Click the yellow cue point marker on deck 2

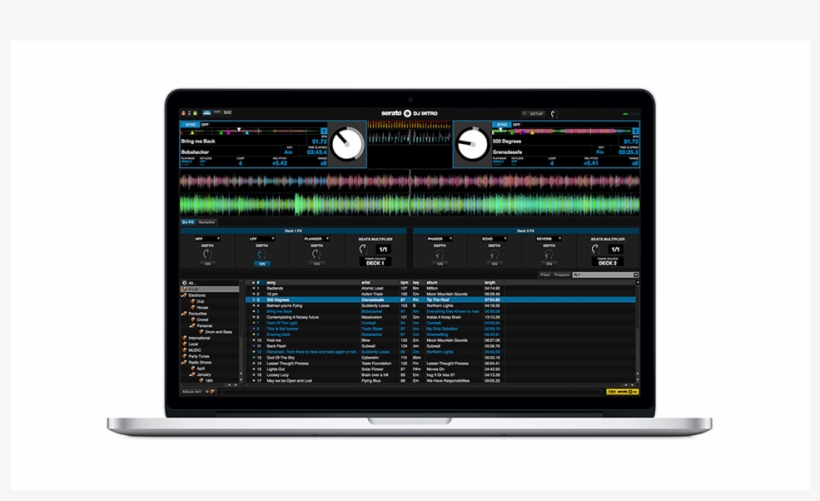pos(532,133)
